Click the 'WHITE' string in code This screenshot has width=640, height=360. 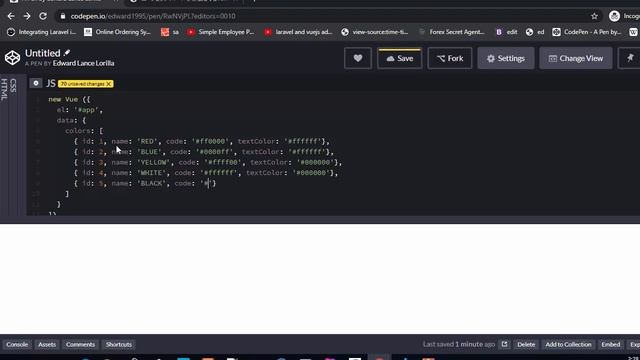[x=151, y=173]
